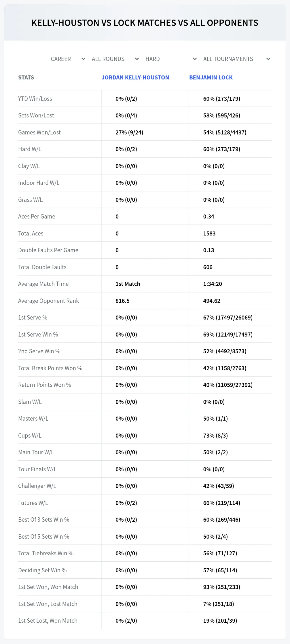Select the Total Tiebreaks Win % label

[x=46, y=553]
